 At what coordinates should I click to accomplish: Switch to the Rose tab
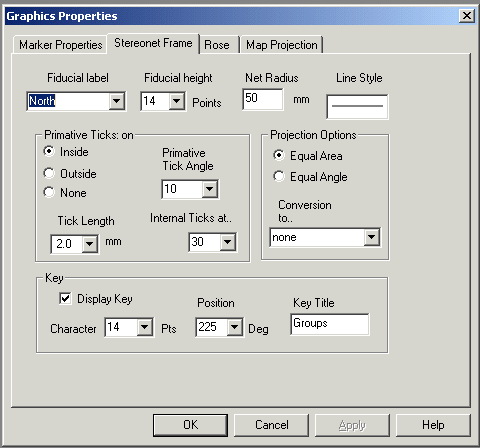click(217, 45)
